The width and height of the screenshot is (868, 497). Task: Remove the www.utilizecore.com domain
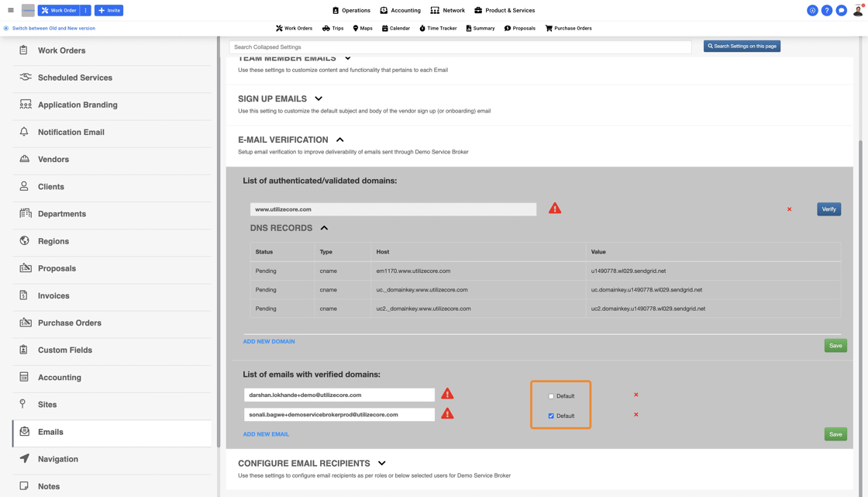[x=790, y=209]
